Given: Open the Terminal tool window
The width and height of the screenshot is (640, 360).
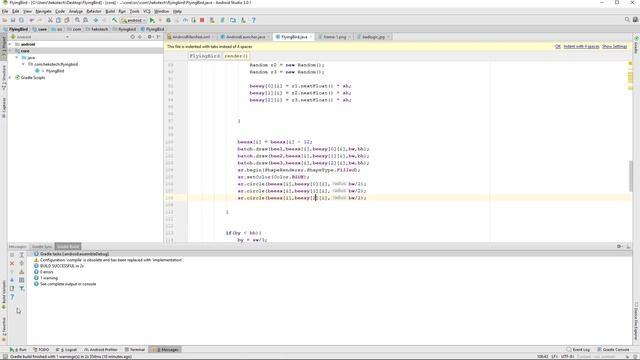Looking at the screenshot, I should pos(135,350).
